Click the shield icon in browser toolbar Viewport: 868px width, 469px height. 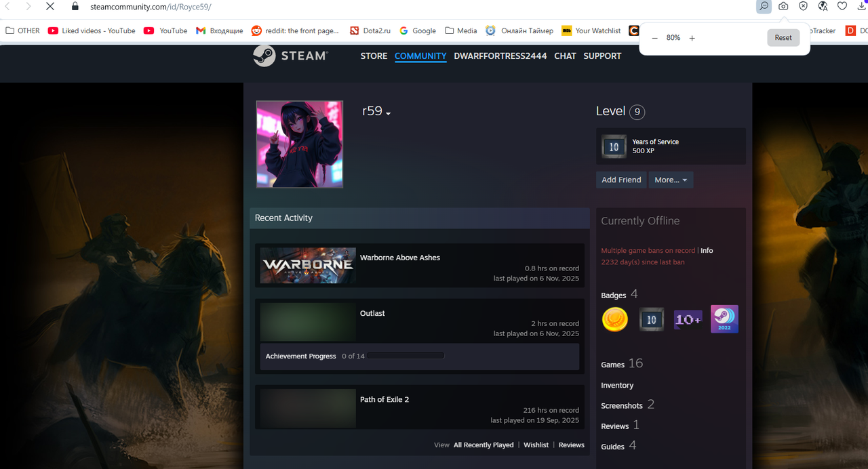pyautogui.click(x=803, y=6)
